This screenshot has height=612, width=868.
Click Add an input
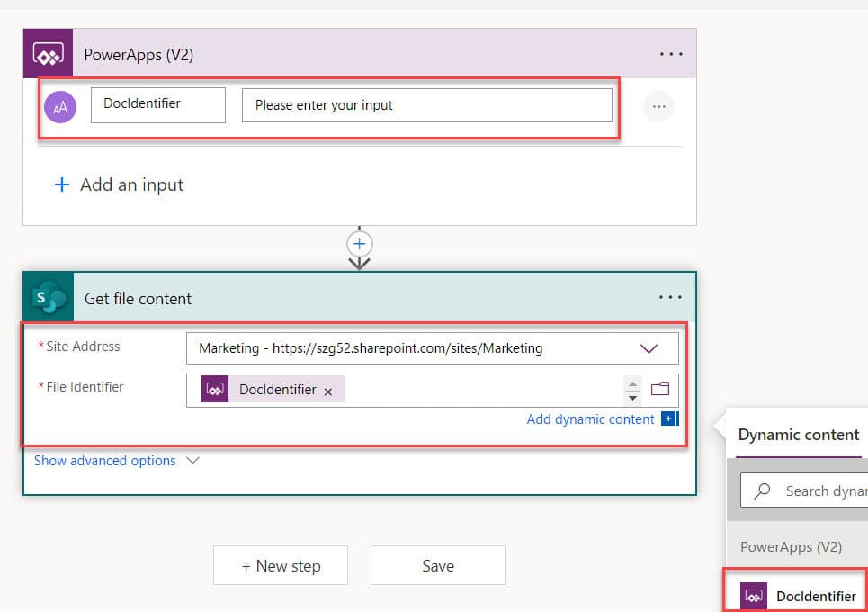[119, 184]
